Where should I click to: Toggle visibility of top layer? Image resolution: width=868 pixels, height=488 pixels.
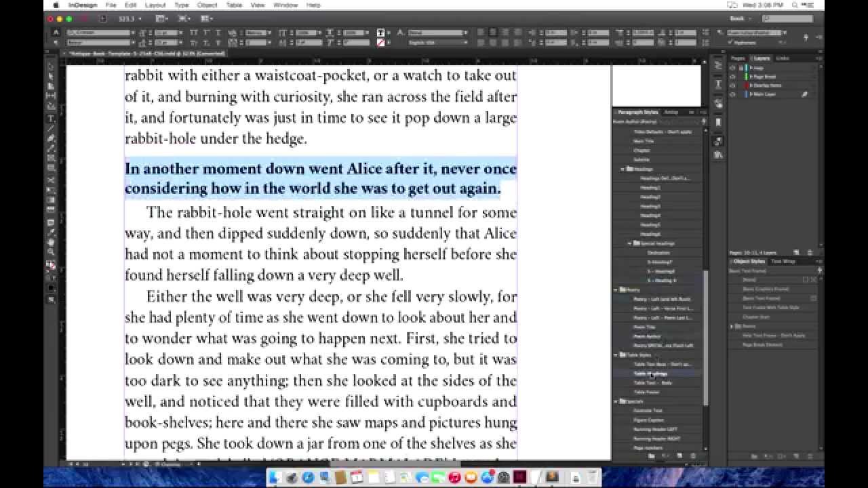click(x=733, y=68)
